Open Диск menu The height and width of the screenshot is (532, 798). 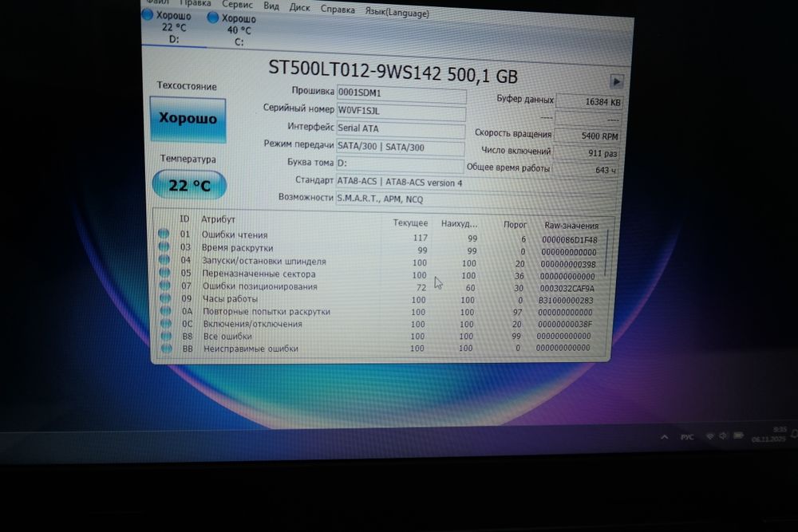click(299, 8)
